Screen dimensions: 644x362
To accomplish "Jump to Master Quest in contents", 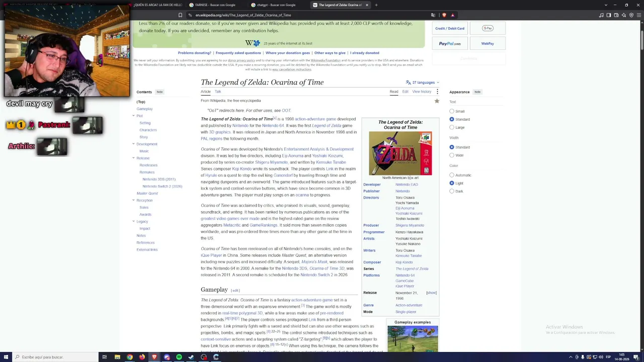I will tap(147, 193).
